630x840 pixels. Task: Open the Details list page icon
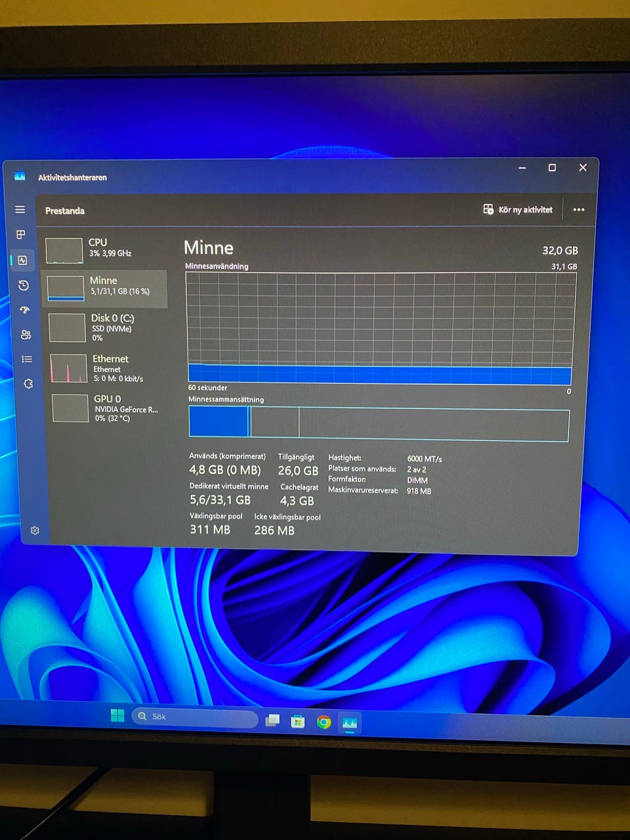[27, 359]
